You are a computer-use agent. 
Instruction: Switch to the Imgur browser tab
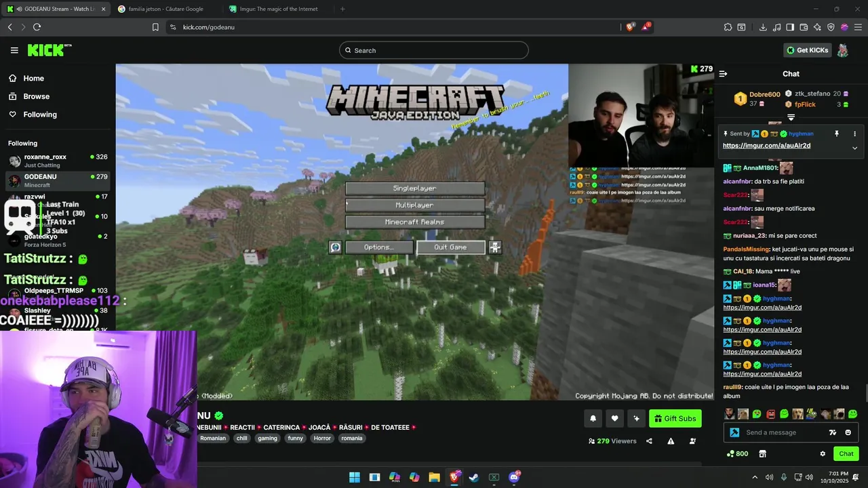click(278, 9)
